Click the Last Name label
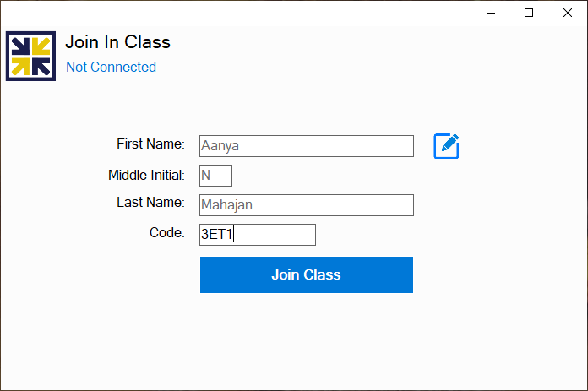 pos(150,203)
